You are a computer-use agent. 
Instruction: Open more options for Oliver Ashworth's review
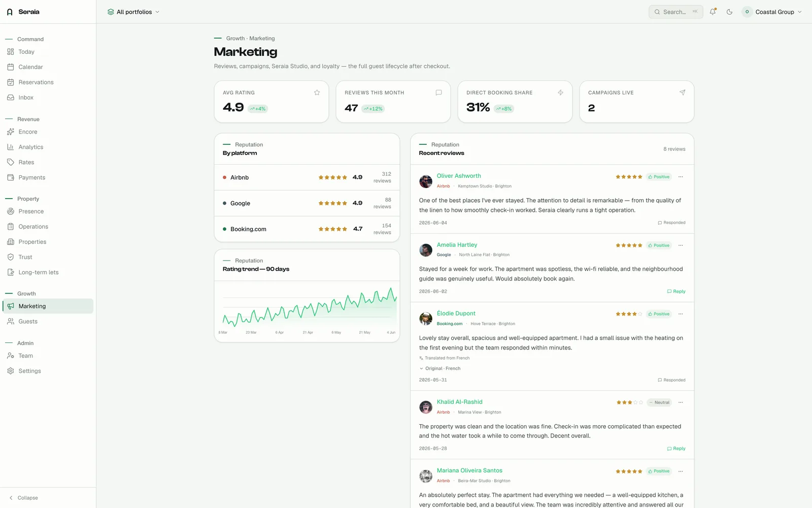[681, 177]
